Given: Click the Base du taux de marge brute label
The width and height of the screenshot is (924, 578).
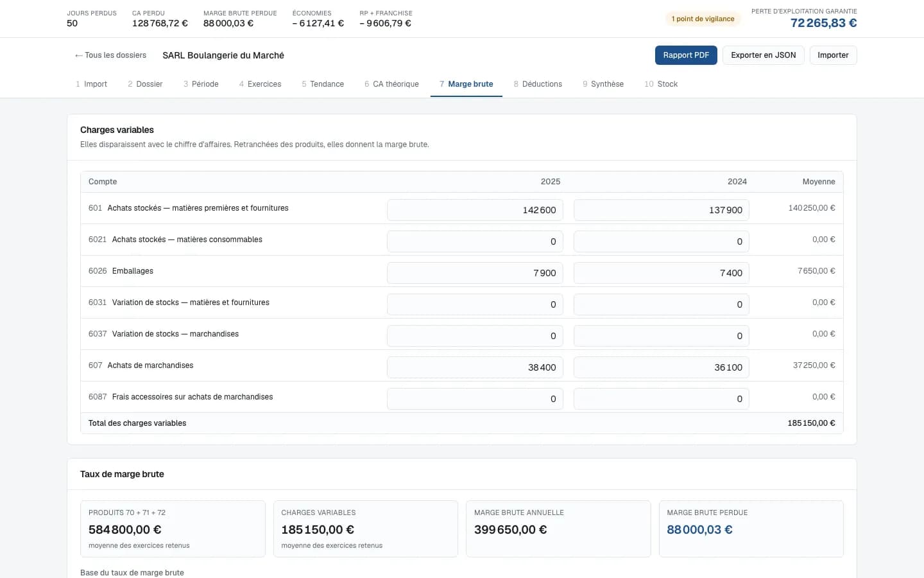Looking at the screenshot, I should tap(132, 573).
